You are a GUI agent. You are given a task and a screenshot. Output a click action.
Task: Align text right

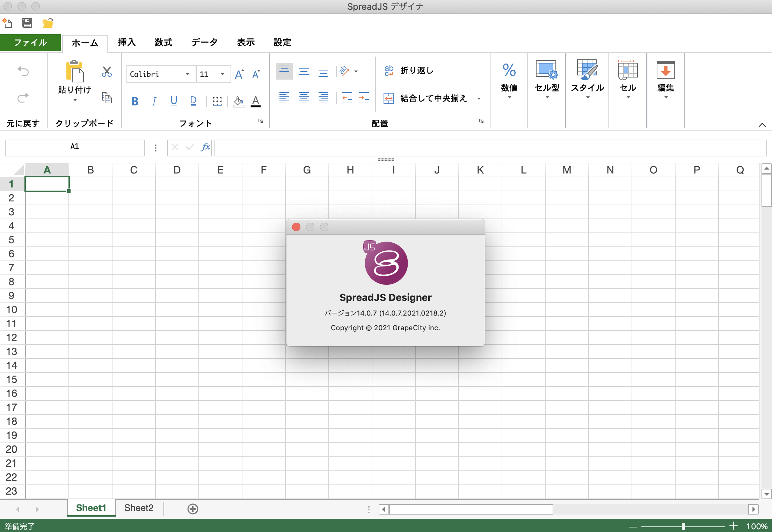coord(323,98)
